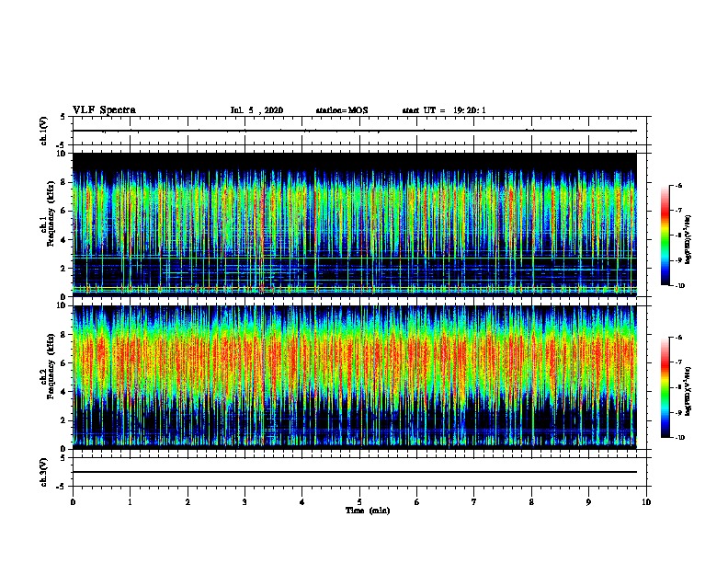Click the "-10" label on ch.2 color bar
Viewport: 728px width, 563px height.
tap(680, 438)
